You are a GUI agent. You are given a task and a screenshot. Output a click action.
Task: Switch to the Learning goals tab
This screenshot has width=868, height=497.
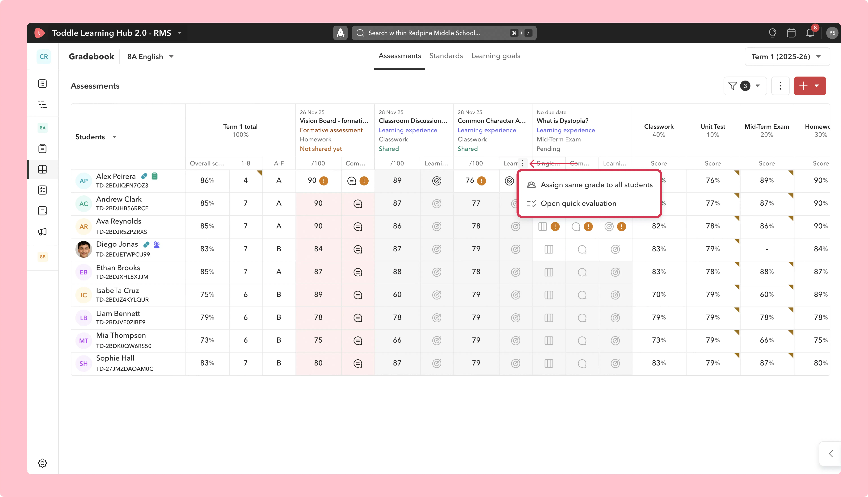pos(495,56)
